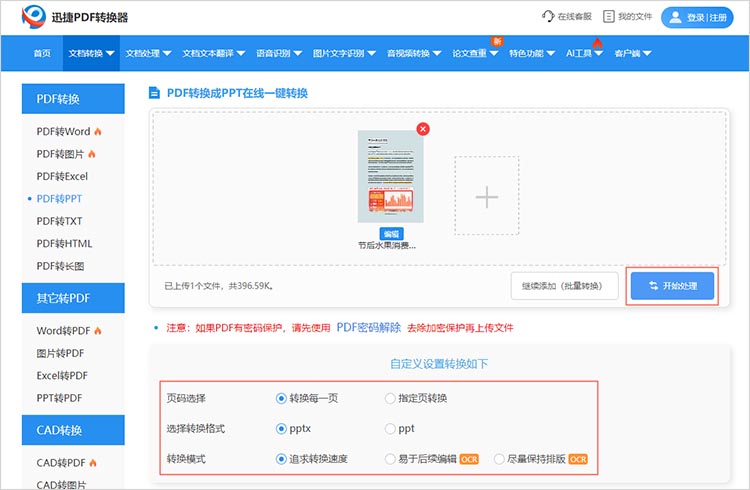The image size is (750, 490).
Task: Select 易于后续编辑 conversion mode
Action: point(390,459)
